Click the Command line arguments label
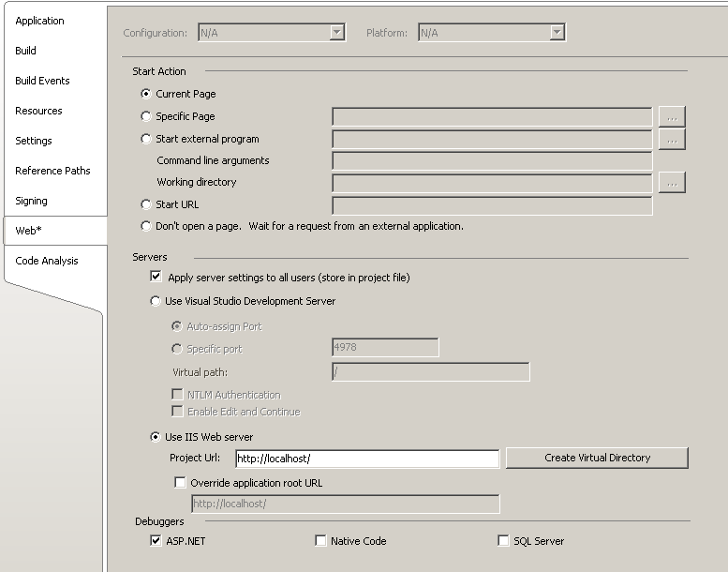728x572 pixels. tap(213, 160)
